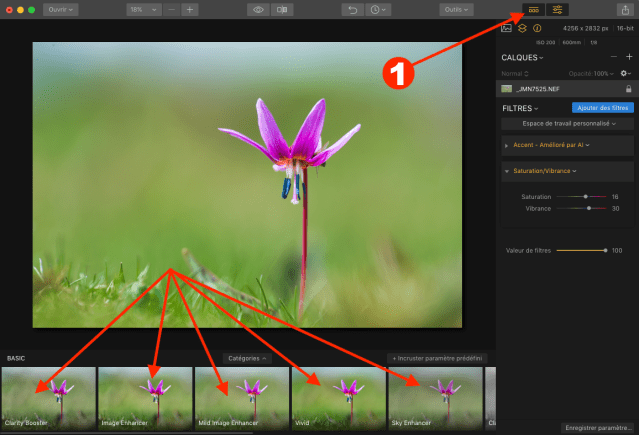Open the Catégories presets menu
Image resolution: width=639 pixels, height=435 pixels.
[248, 357]
